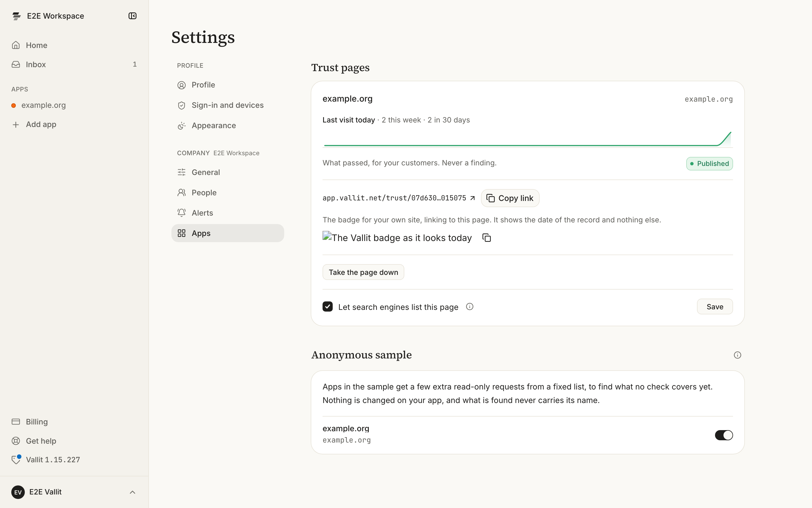812x508 pixels.
Task: Open Sign-in and devices settings
Action: click(x=228, y=105)
